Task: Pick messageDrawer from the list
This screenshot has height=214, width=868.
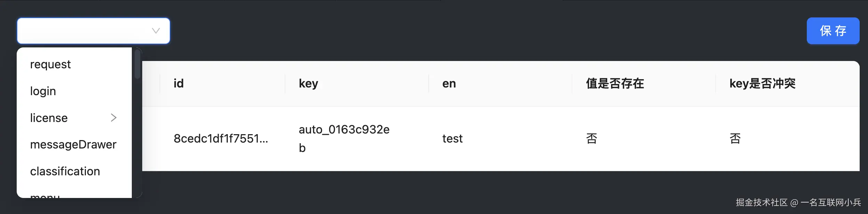Action: pos(73,145)
